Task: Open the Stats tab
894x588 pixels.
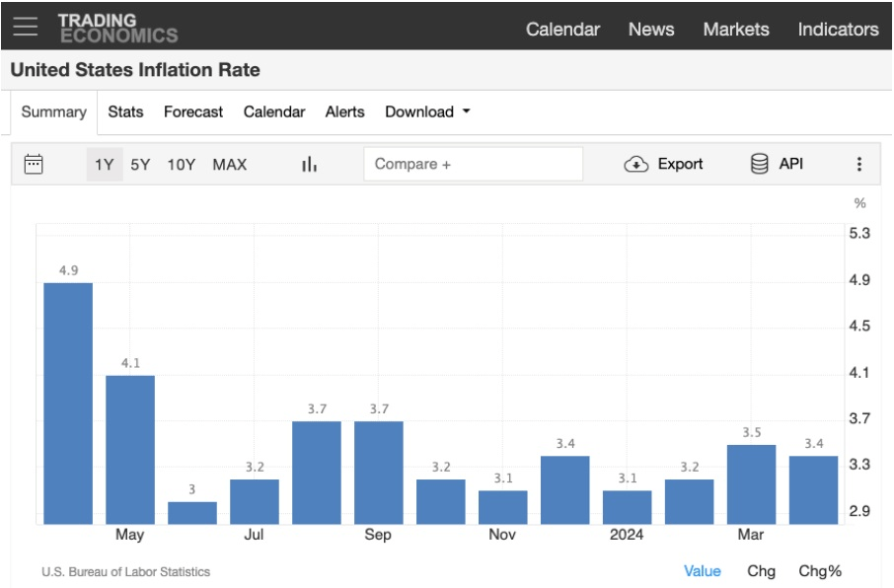Action: coord(125,111)
